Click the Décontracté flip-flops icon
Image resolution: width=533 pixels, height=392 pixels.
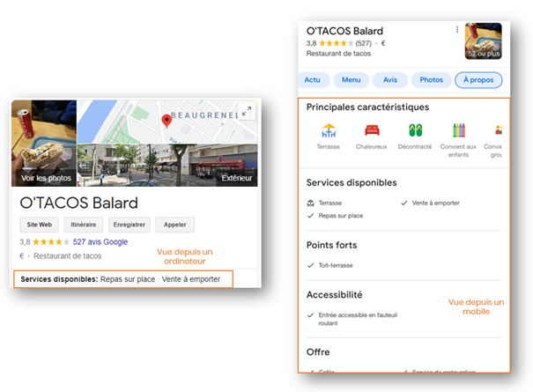[x=415, y=130]
